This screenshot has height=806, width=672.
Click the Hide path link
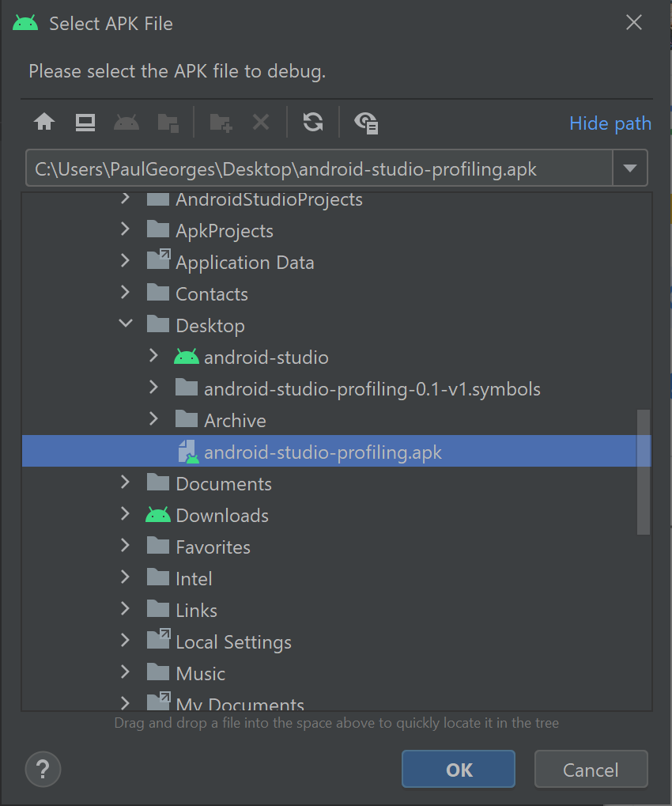pyautogui.click(x=610, y=123)
